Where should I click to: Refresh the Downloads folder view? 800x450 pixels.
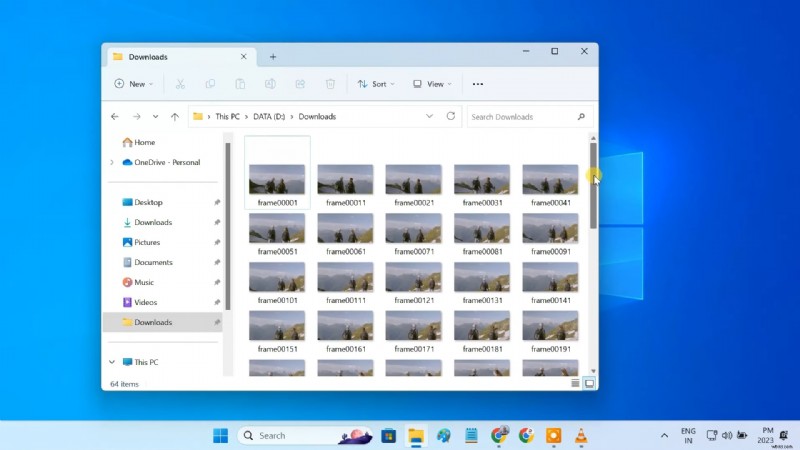click(x=451, y=116)
